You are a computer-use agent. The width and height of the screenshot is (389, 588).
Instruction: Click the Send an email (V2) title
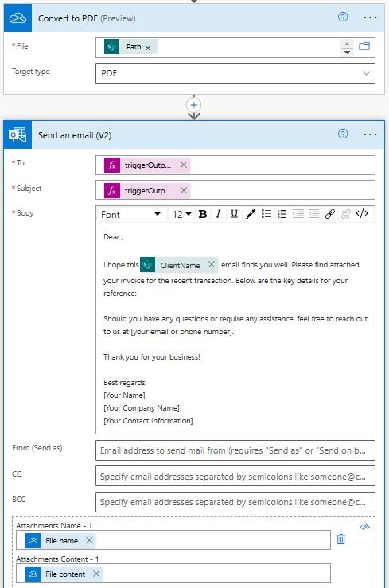(x=75, y=135)
